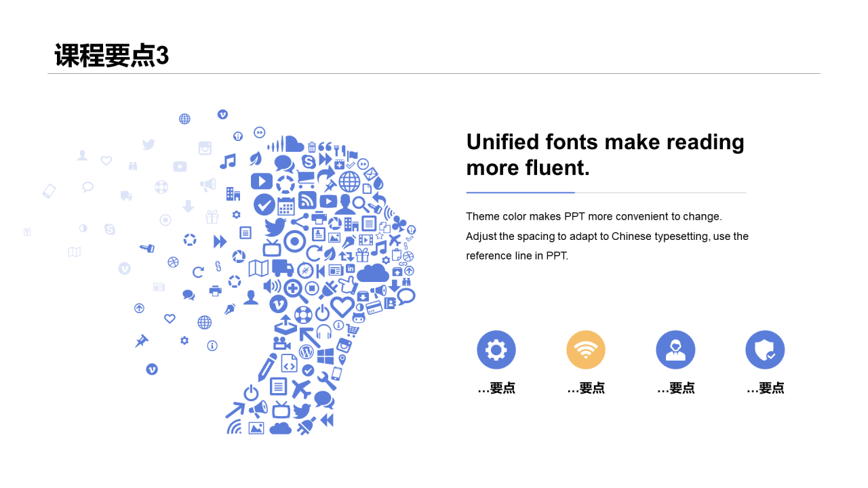Click the large pencil icon
Screen dimensions: 868x488
coord(267,367)
